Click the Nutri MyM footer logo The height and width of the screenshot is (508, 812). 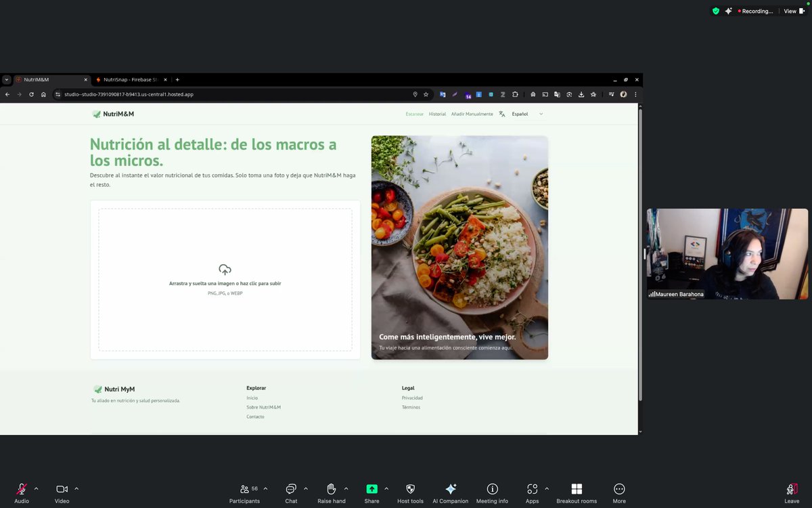tap(114, 389)
